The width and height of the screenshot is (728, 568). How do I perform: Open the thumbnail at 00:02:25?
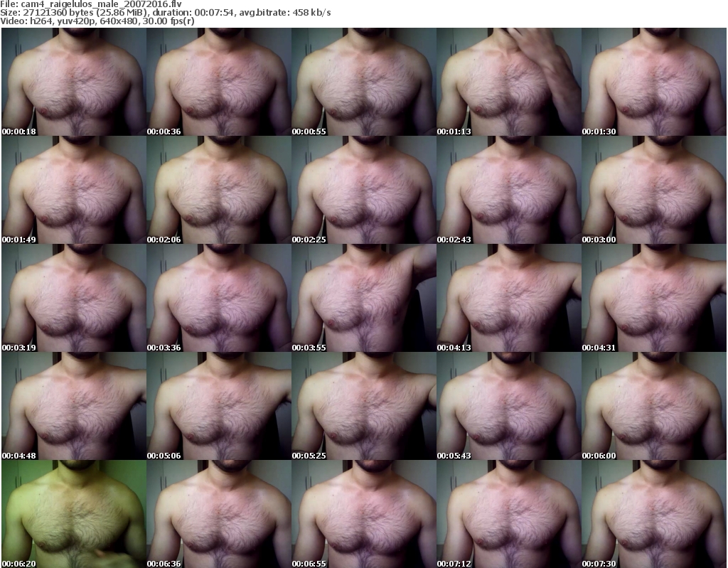[364, 190]
